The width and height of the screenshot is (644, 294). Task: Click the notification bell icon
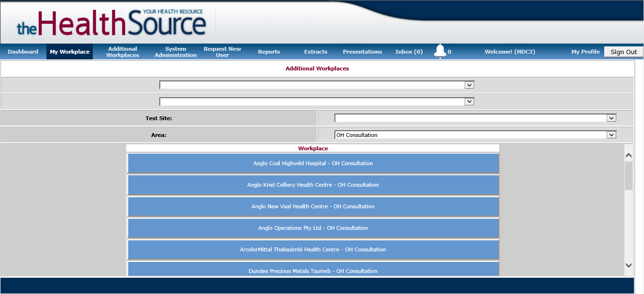click(x=440, y=51)
